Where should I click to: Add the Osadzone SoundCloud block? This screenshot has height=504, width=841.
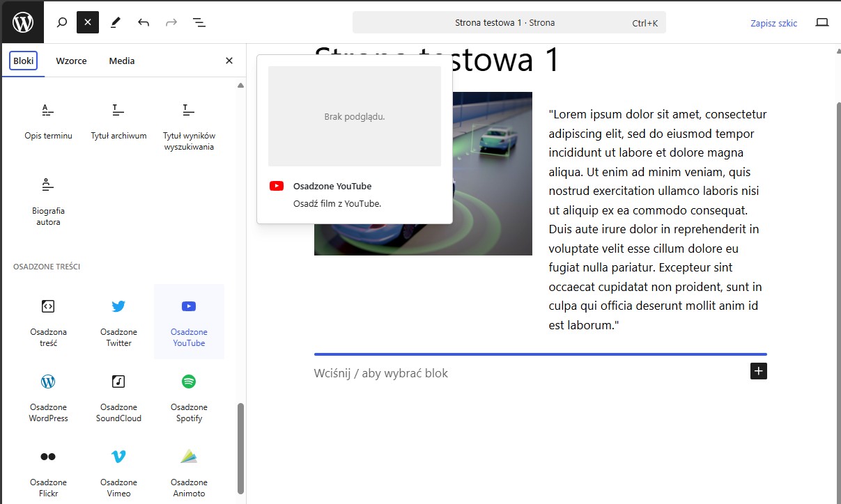118,396
